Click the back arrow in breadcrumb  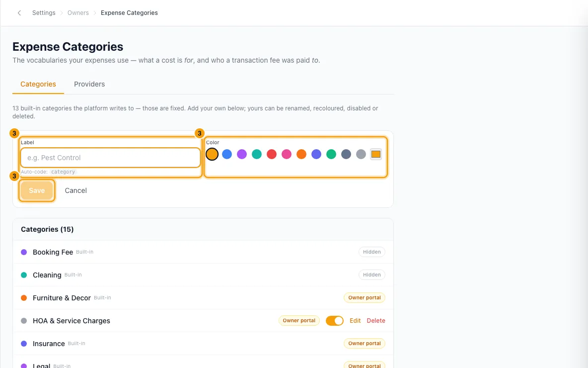tap(19, 13)
